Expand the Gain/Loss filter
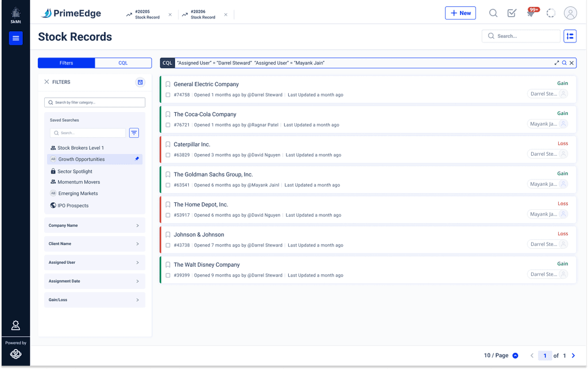Screen dimensions: 588x369 click(95, 300)
